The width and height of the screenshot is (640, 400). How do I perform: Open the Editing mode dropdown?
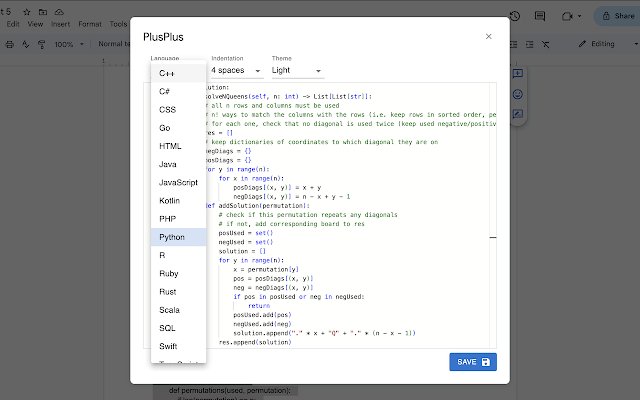point(608,44)
